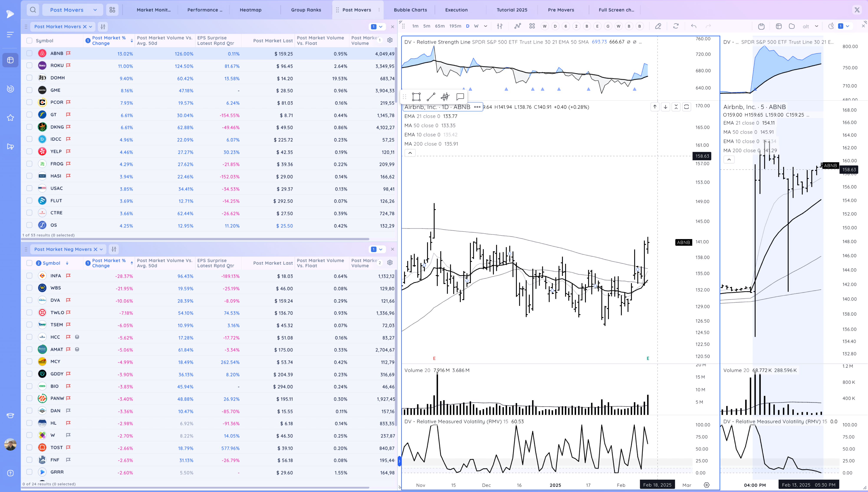Toggle select-all checkbox in Post Market Movers
The image size is (868, 492).
[x=29, y=41]
